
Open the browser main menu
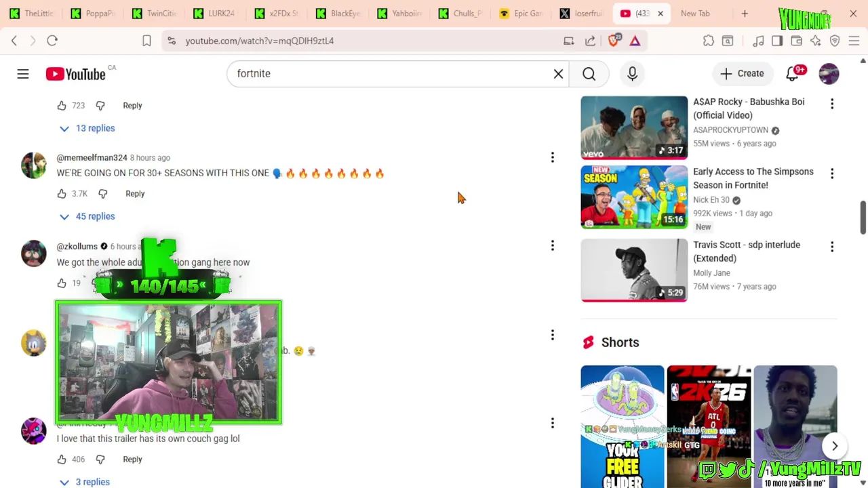pyautogui.click(x=854, y=41)
